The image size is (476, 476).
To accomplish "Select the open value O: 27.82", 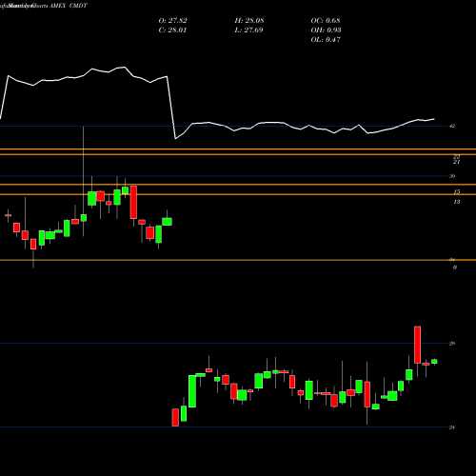I will pos(173,21).
